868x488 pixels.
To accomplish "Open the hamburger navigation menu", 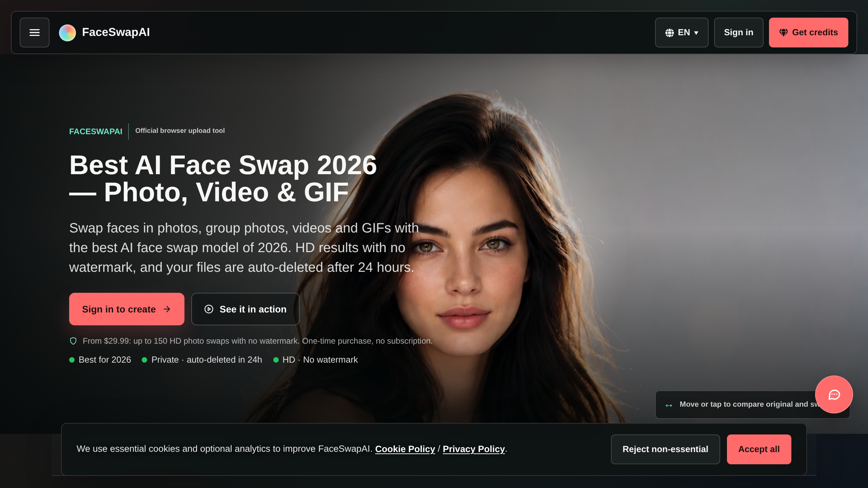I will [35, 33].
